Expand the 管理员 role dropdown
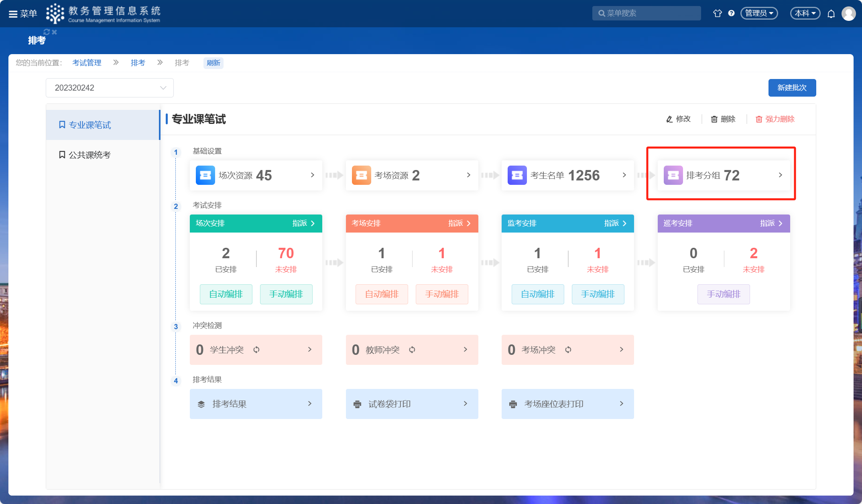The height and width of the screenshot is (504, 862). click(x=759, y=13)
